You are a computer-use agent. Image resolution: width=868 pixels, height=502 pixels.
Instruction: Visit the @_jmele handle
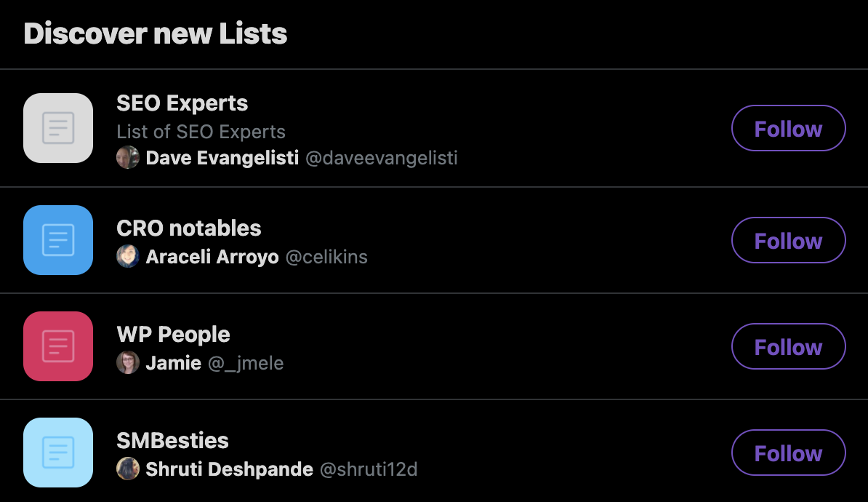click(246, 364)
